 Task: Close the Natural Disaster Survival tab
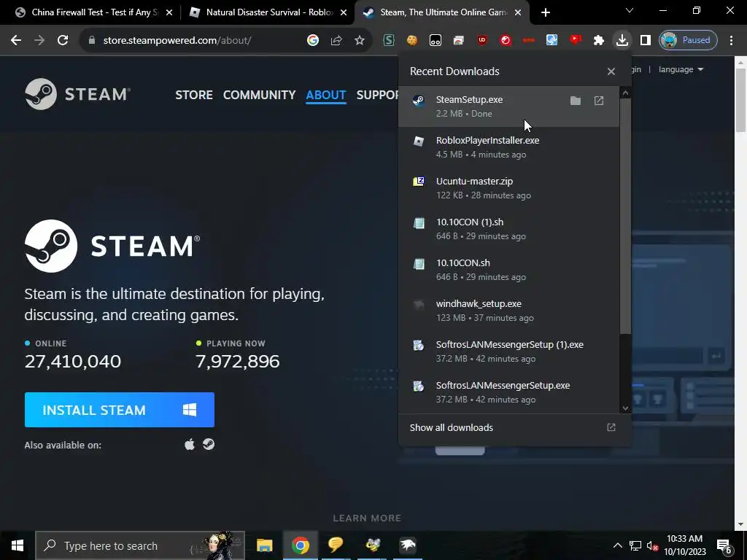click(344, 12)
